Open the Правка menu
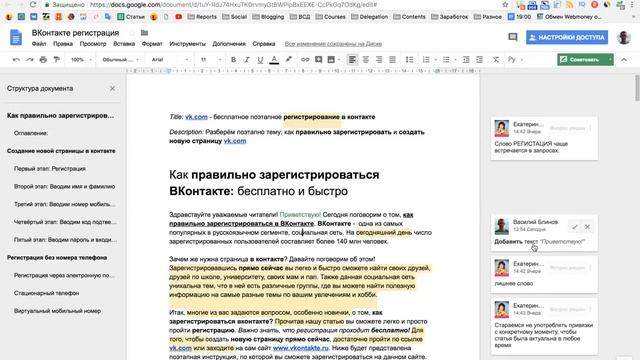The image size is (640, 360). (x=63, y=44)
